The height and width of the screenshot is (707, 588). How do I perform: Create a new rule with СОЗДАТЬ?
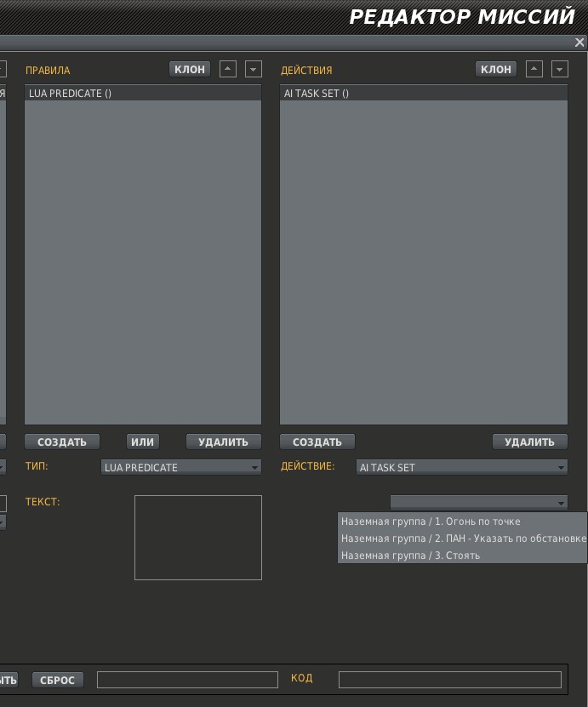[62, 442]
